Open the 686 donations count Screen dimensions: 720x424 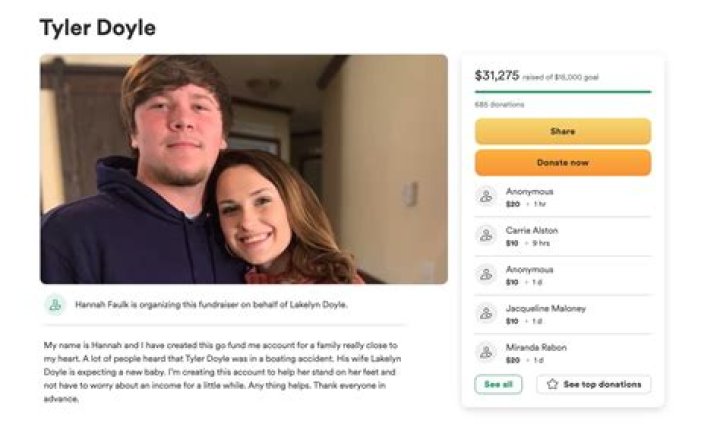tap(499, 104)
